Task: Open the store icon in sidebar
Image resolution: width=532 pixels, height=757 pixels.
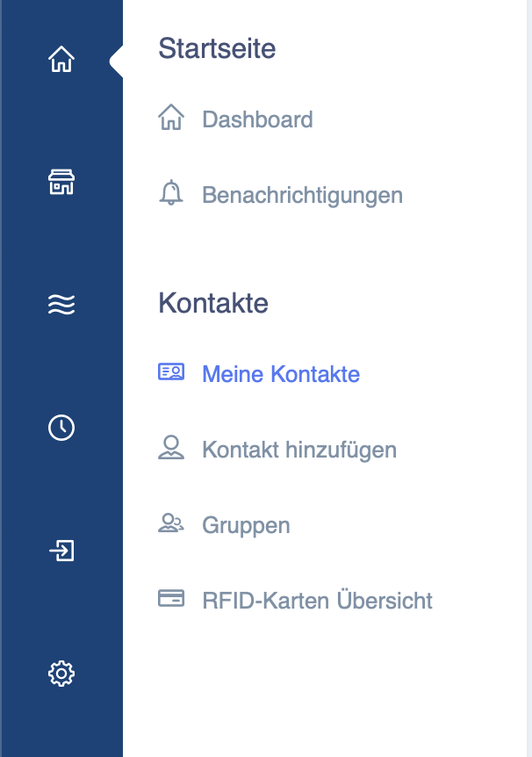Action: coord(61,182)
